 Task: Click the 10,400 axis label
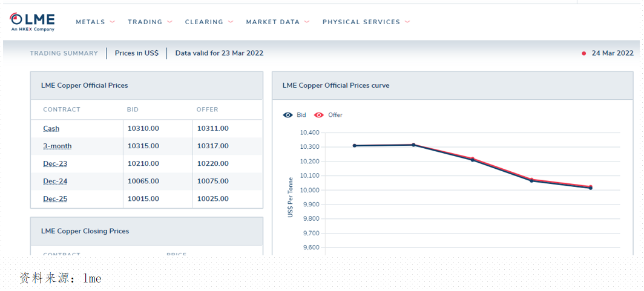[310, 132]
